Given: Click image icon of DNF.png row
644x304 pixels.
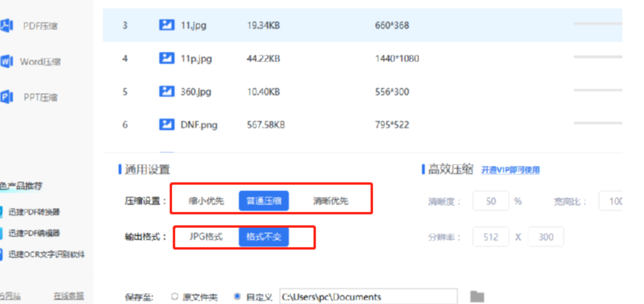Looking at the screenshot, I should (167, 124).
